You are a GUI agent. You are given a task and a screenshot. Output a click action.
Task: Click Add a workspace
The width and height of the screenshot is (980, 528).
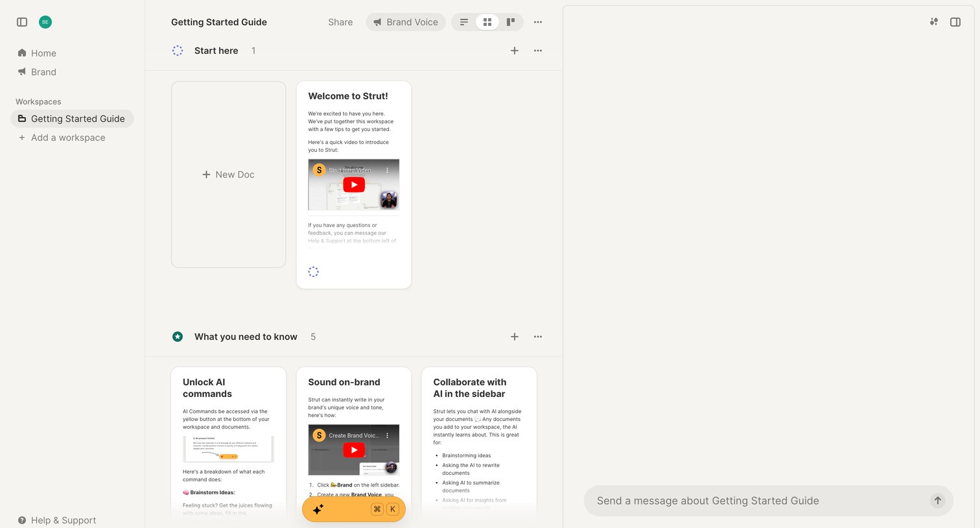point(62,138)
